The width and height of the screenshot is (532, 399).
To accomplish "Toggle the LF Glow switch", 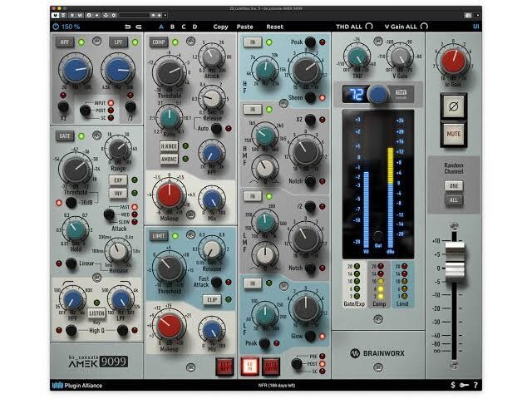I will coord(310,336).
